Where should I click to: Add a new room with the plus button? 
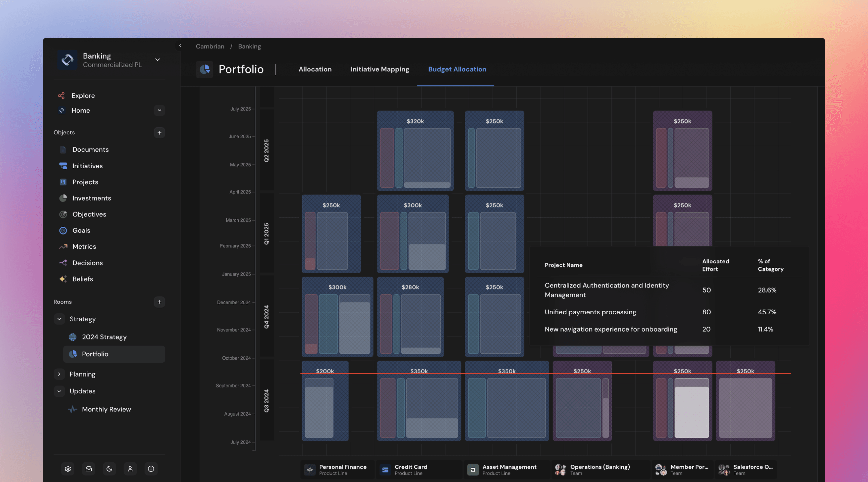[x=159, y=302]
